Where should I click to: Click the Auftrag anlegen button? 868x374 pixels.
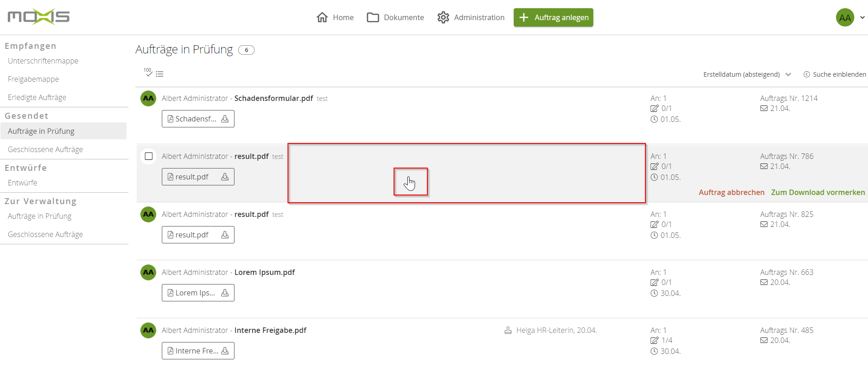pyautogui.click(x=553, y=17)
